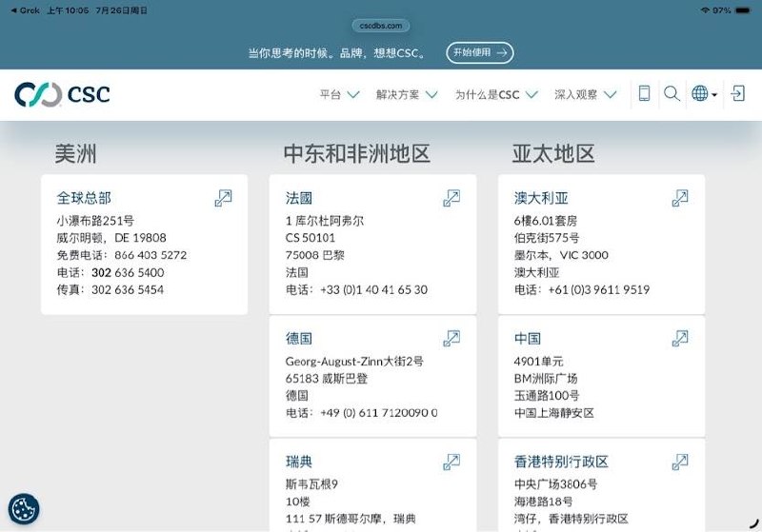Screen dimensions: 762x532
Task: Click address line 小瀑布路251号
Action: [x=95, y=221]
